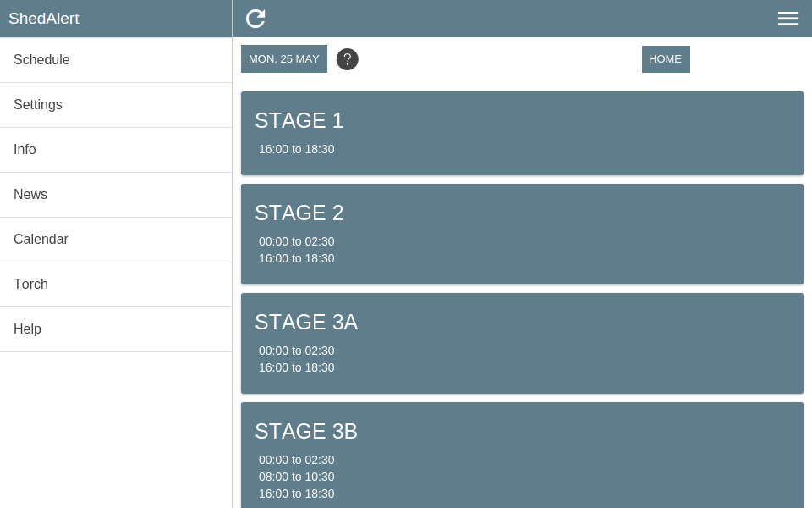The image size is (812, 508).
Task: Tap the STAGE 3B card heading
Action: tap(306, 432)
